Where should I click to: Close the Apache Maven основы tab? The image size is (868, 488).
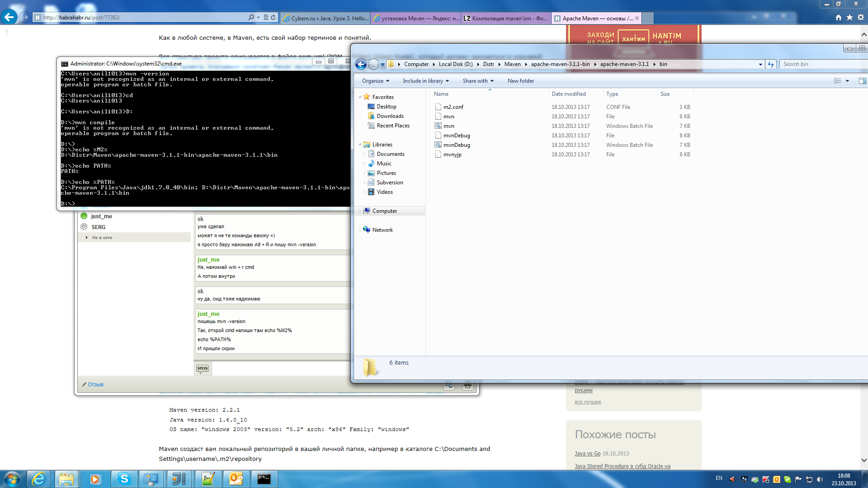point(637,18)
